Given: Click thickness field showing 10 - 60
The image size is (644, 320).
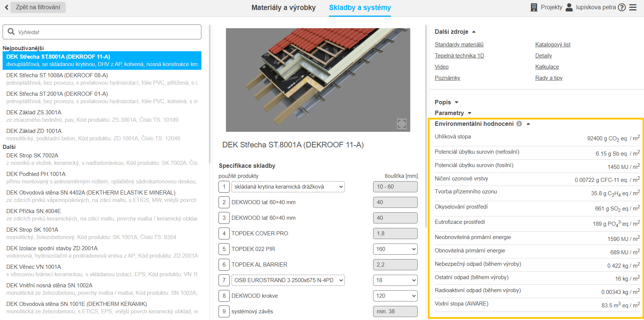Looking at the screenshot, I should (x=395, y=187).
